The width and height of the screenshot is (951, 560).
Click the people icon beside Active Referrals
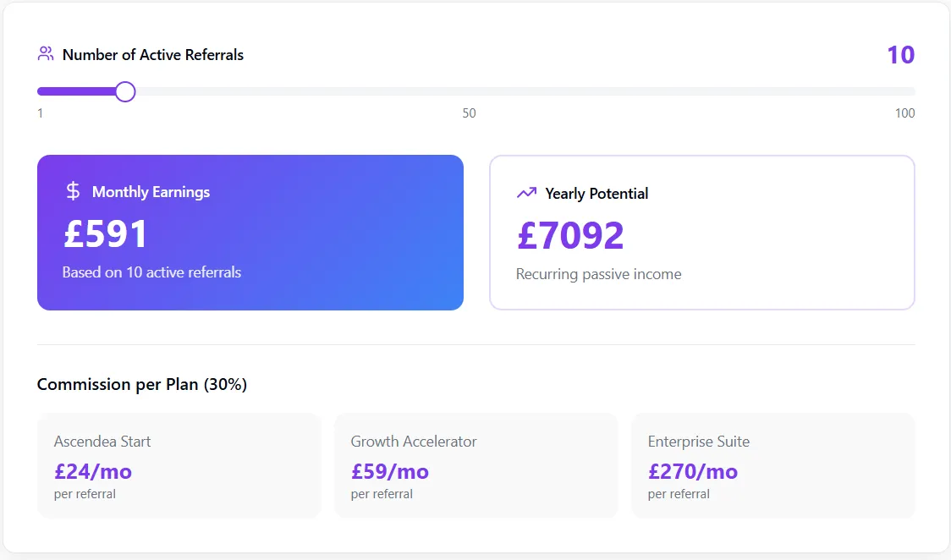tap(46, 54)
